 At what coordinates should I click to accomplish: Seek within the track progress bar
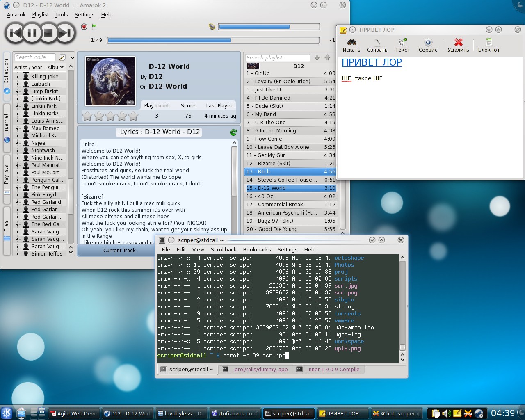point(213,40)
